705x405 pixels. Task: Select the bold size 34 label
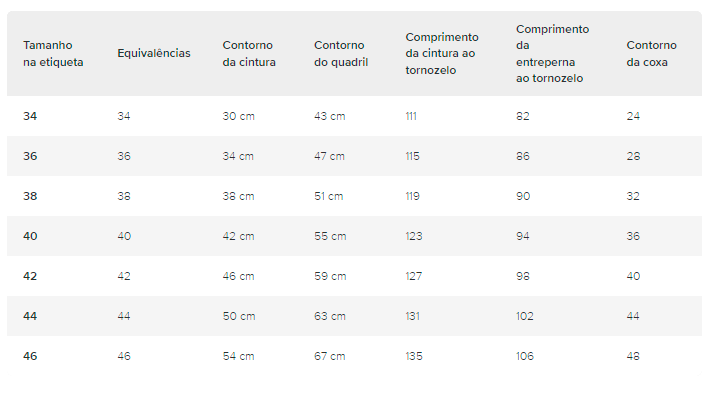pos(30,116)
